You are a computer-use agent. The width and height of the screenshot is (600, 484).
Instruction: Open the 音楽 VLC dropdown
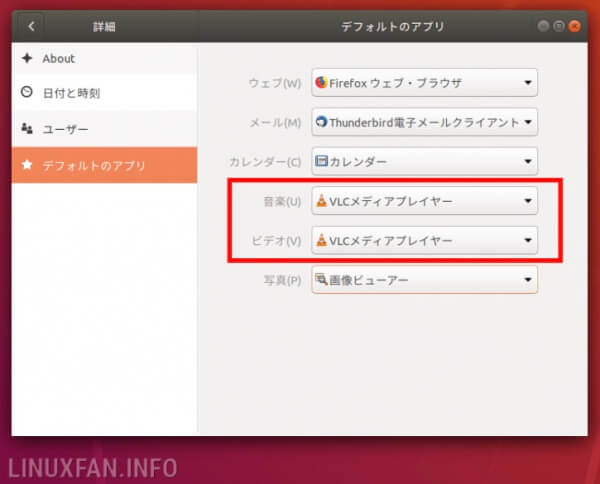pos(424,201)
